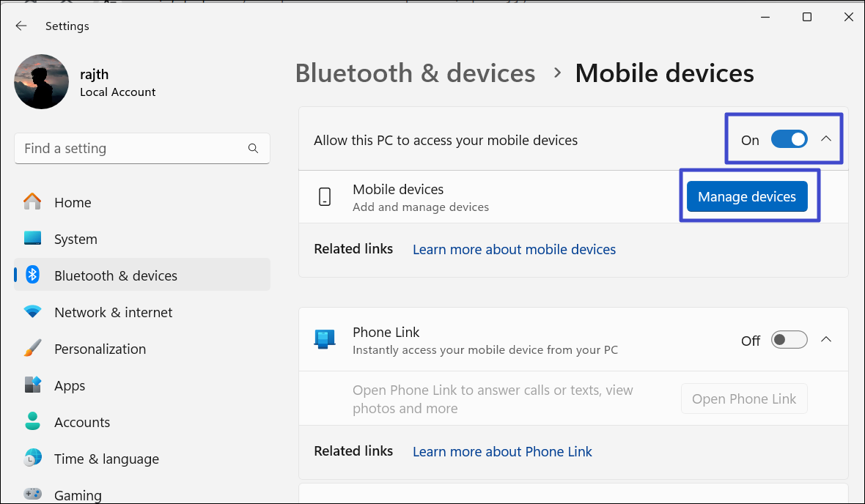Collapse the Phone Link section

coord(826,340)
